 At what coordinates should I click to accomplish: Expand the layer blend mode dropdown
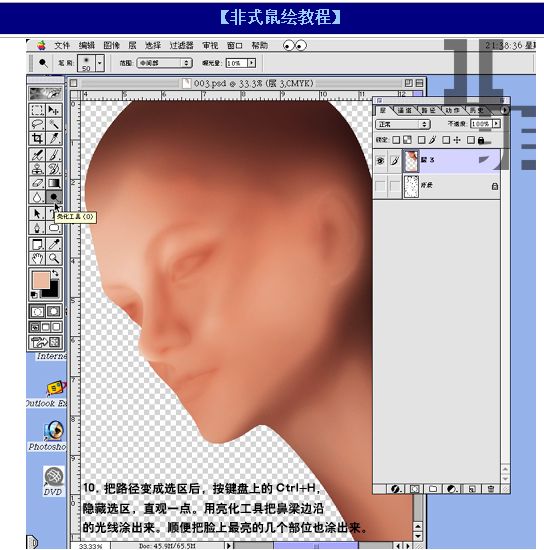[x=402, y=124]
